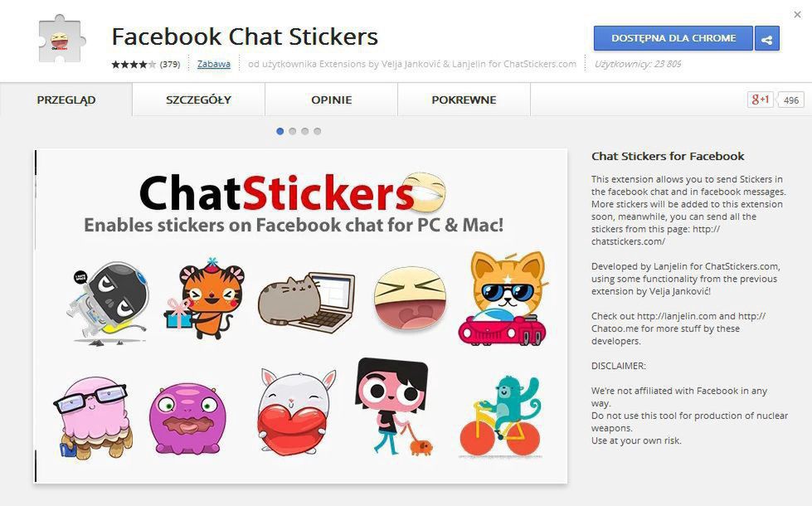Click the ChatStickers promotional screenshot
The height and width of the screenshot is (506, 812).
(x=301, y=316)
